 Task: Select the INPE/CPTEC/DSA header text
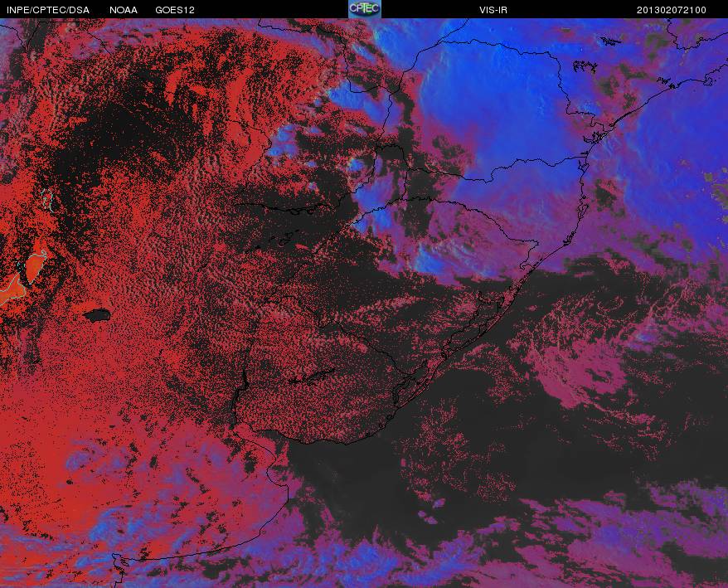pyautogui.click(x=48, y=10)
